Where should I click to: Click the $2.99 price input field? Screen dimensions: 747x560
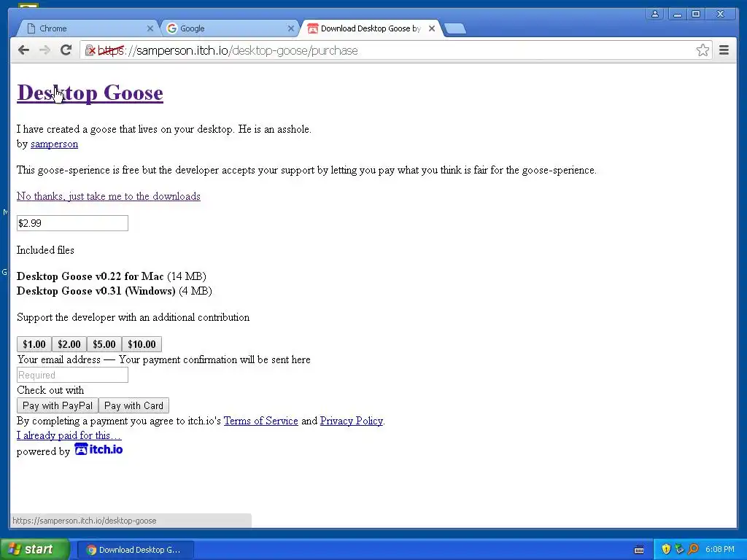72,223
